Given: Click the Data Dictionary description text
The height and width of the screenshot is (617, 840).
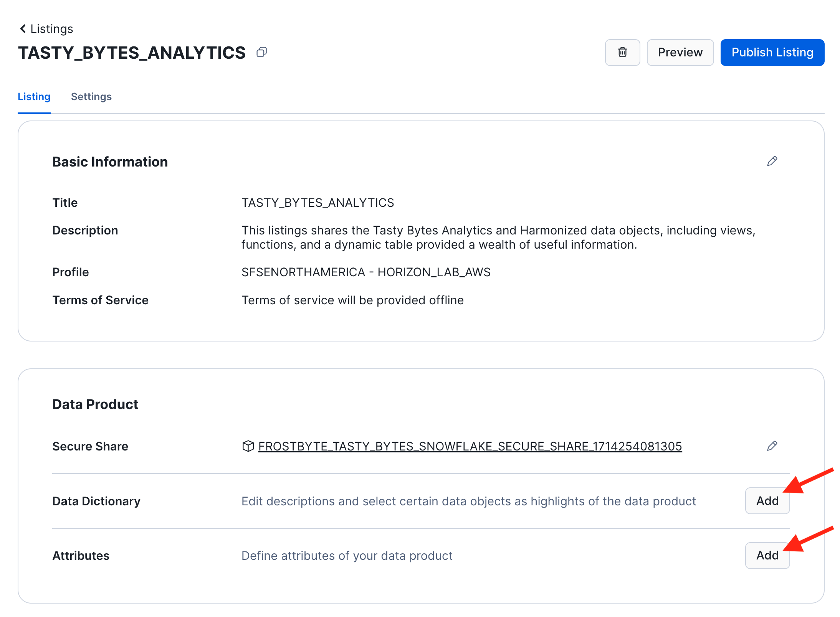Looking at the screenshot, I should [468, 501].
